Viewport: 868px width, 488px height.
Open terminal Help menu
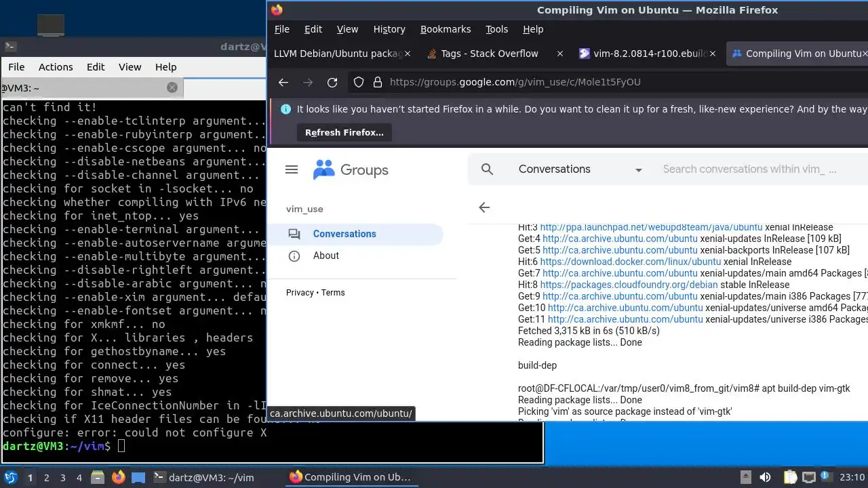[x=165, y=67]
